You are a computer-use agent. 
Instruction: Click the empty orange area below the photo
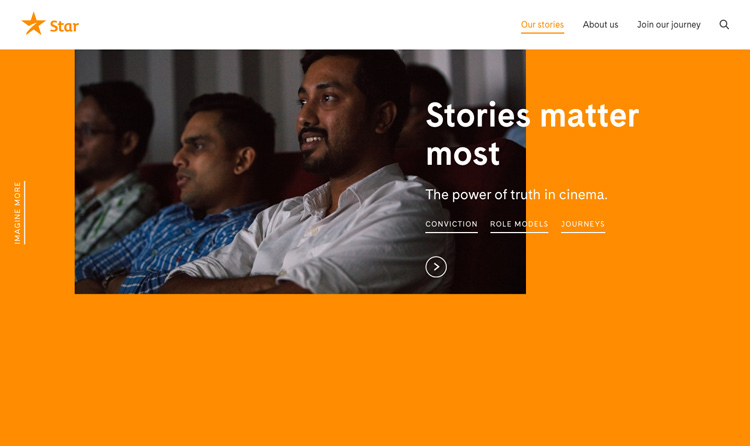pos(375,370)
